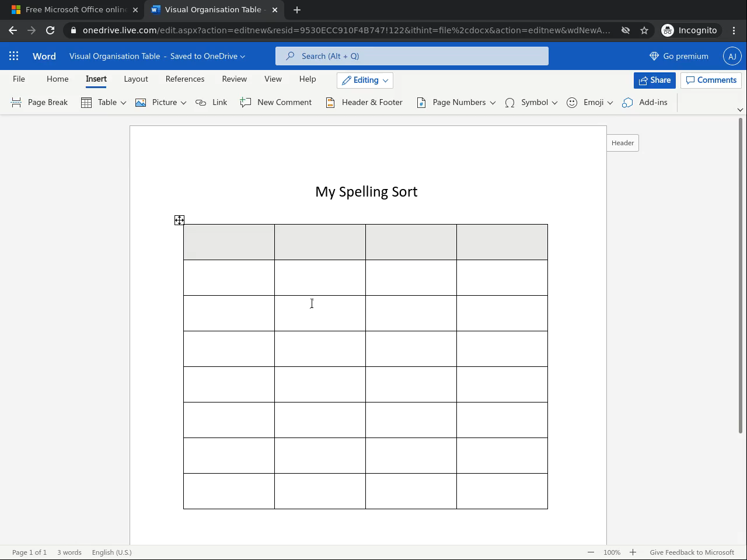The height and width of the screenshot is (560, 747).
Task: Add a New Comment
Action: point(276,103)
